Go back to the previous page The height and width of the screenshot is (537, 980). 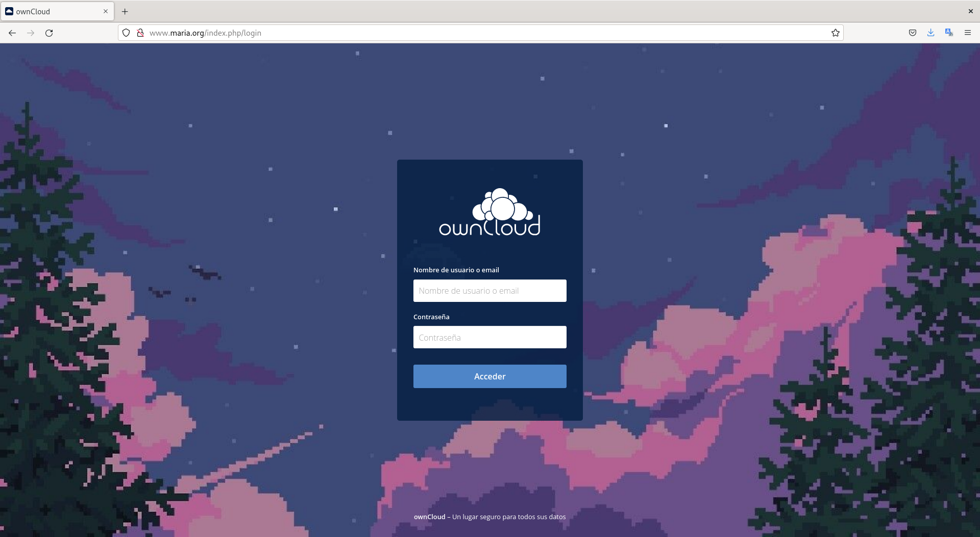click(12, 33)
